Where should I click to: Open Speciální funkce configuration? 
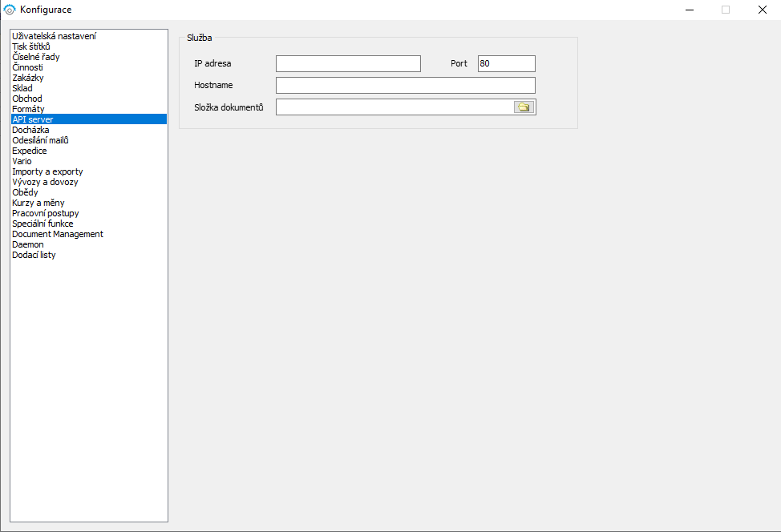89,224
